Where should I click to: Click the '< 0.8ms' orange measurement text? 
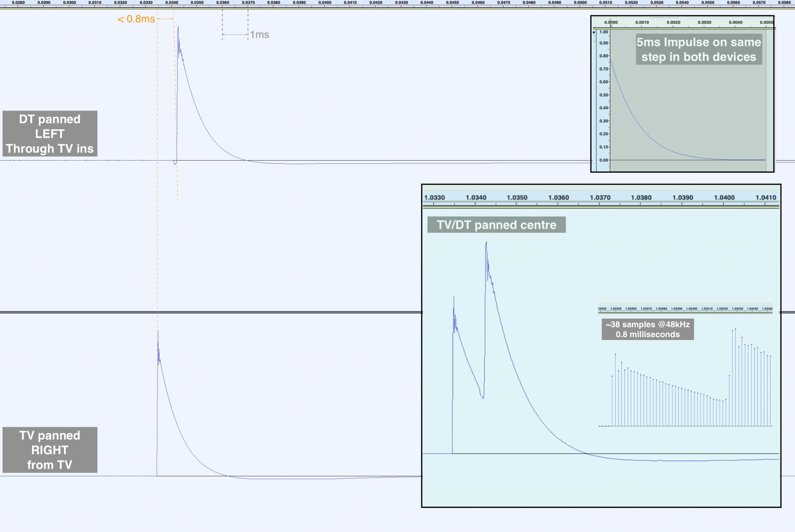point(136,19)
